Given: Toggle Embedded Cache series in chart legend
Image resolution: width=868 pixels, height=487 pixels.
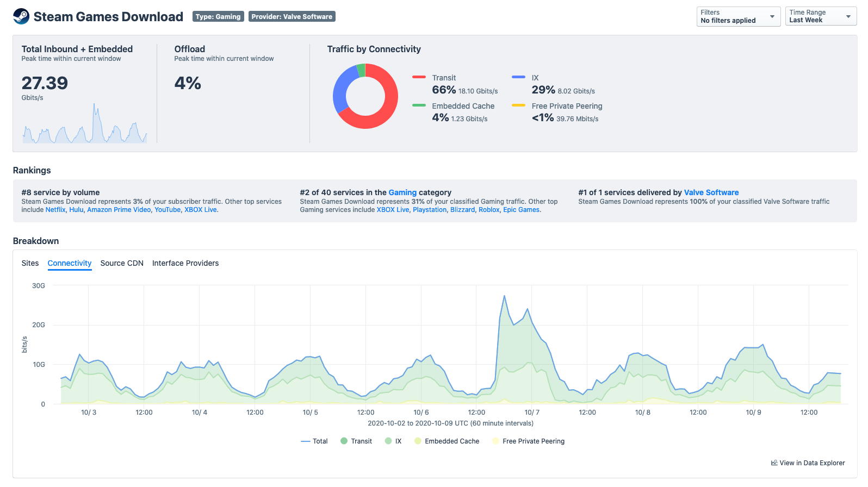Looking at the screenshot, I should pos(447,441).
